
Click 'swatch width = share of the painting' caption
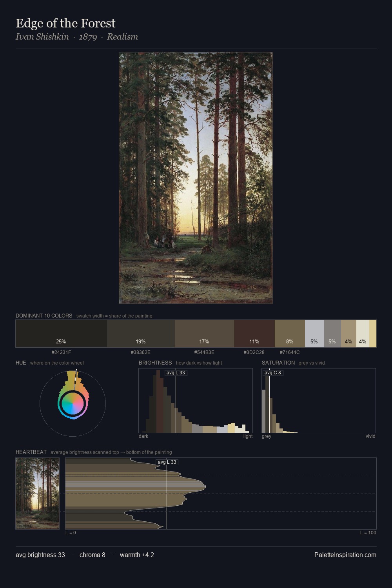(x=114, y=316)
